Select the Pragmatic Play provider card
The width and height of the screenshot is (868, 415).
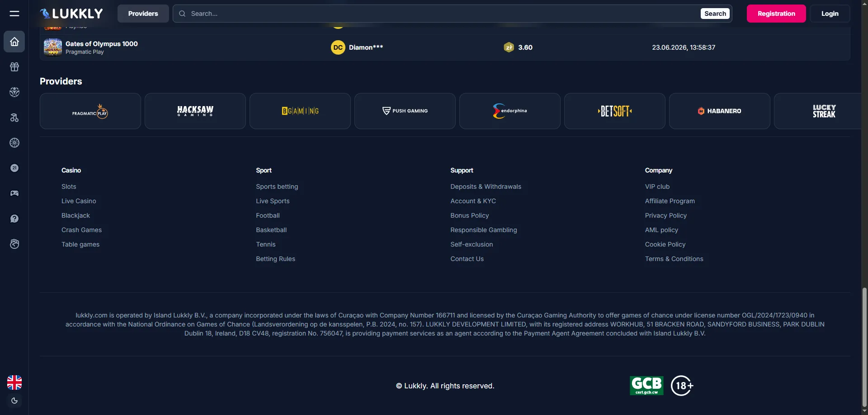(90, 111)
